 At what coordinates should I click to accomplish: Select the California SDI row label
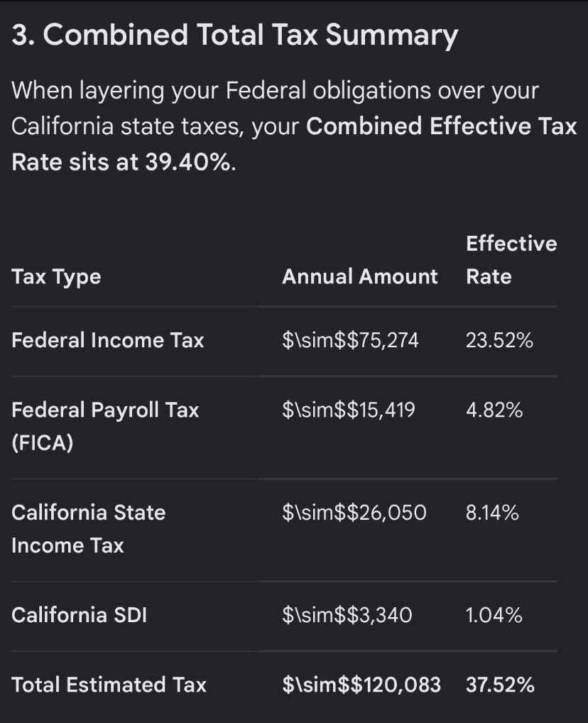[x=80, y=615]
